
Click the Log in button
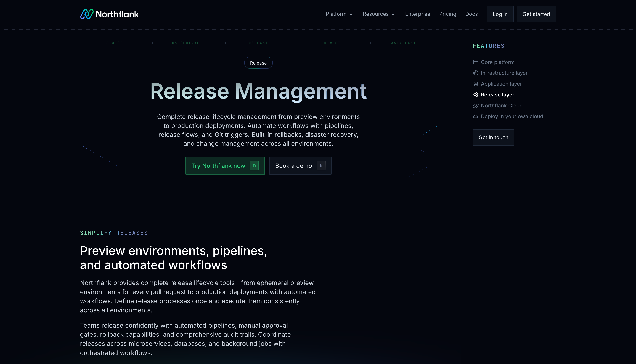[500, 14]
